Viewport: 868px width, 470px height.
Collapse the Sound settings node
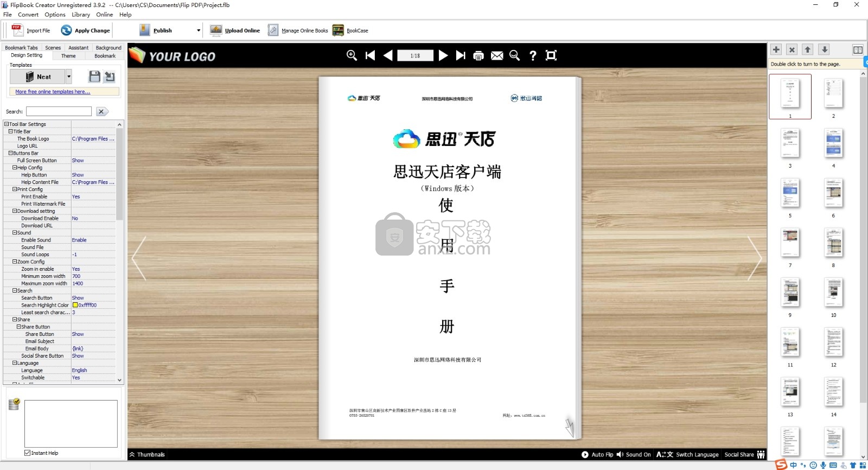click(x=15, y=233)
